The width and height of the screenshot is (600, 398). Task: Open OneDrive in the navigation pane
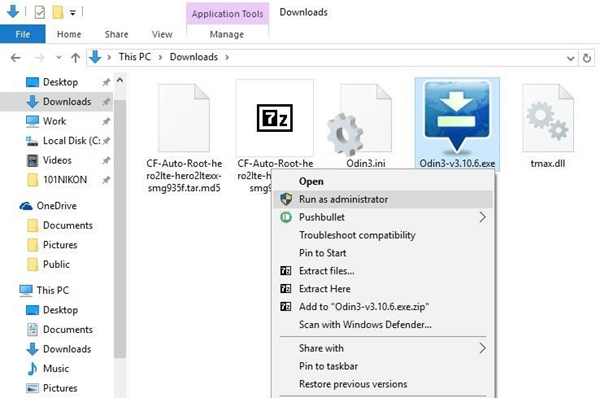[x=56, y=206]
